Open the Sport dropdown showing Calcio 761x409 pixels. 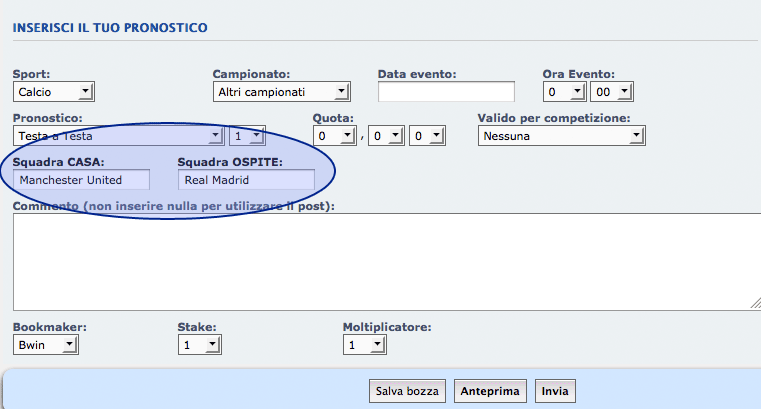(x=53, y=92)
